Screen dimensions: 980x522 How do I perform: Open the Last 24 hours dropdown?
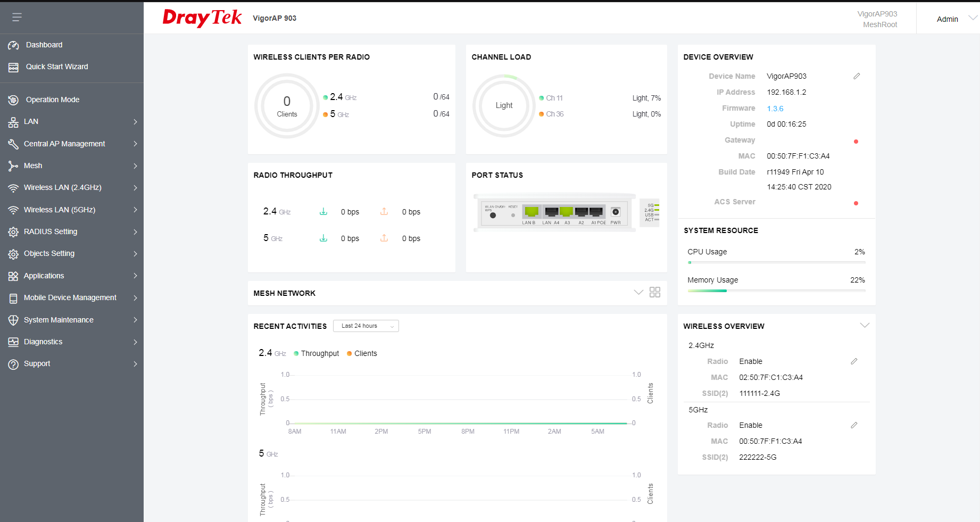366,326
